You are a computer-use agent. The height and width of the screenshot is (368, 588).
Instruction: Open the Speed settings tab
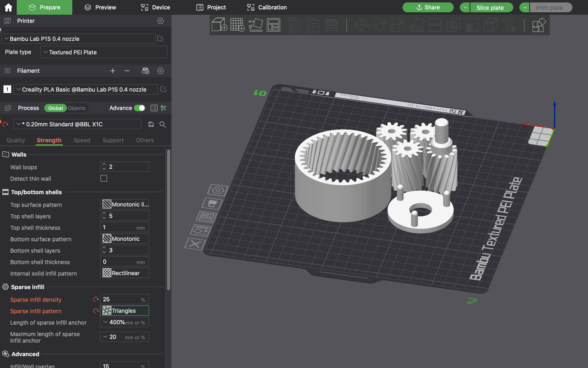pyautogui.click(x=82, y=140)
